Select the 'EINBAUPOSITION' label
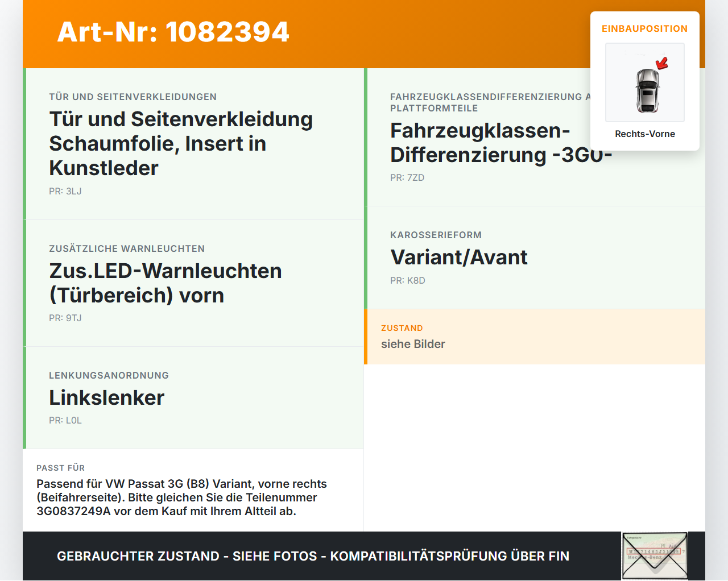Image resolution: width=728 pixels, height=581 pixels. [645, 28]
